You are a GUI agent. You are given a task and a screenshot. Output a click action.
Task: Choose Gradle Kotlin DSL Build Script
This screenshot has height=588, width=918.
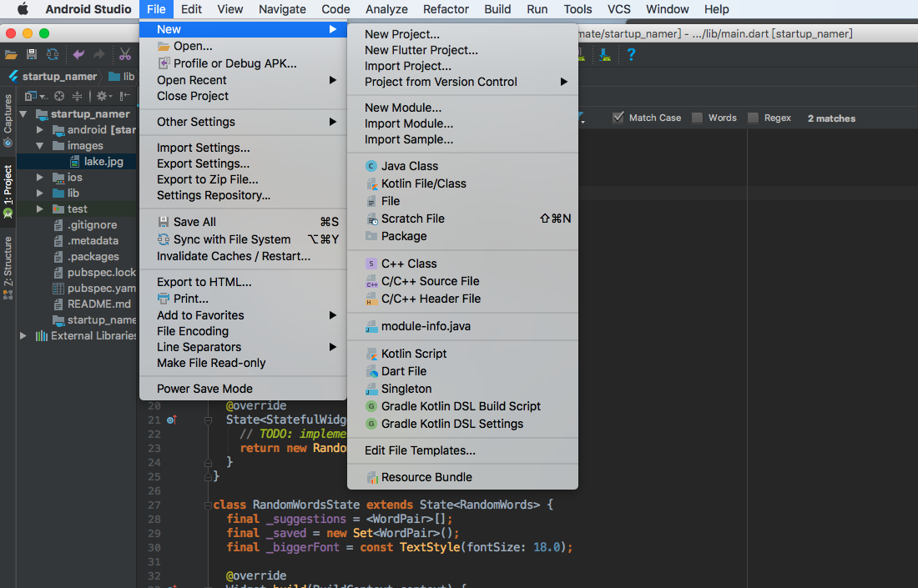point(462,407)
